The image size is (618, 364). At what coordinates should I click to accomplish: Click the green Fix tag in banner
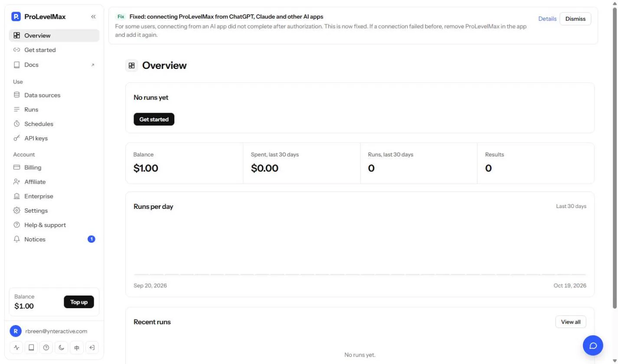121,16
